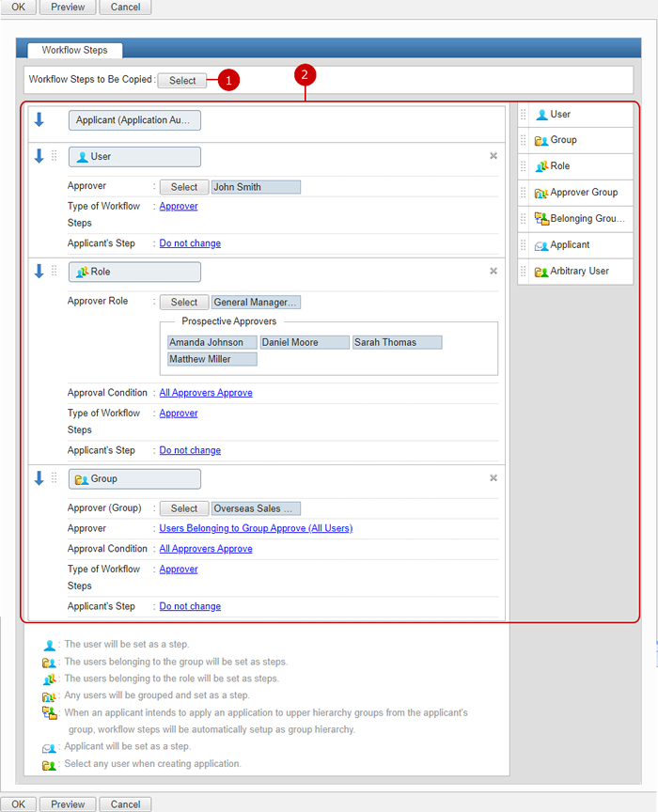Remove the User step with its X
Screen dimensions: 658x812
click(x=493, y=156)
